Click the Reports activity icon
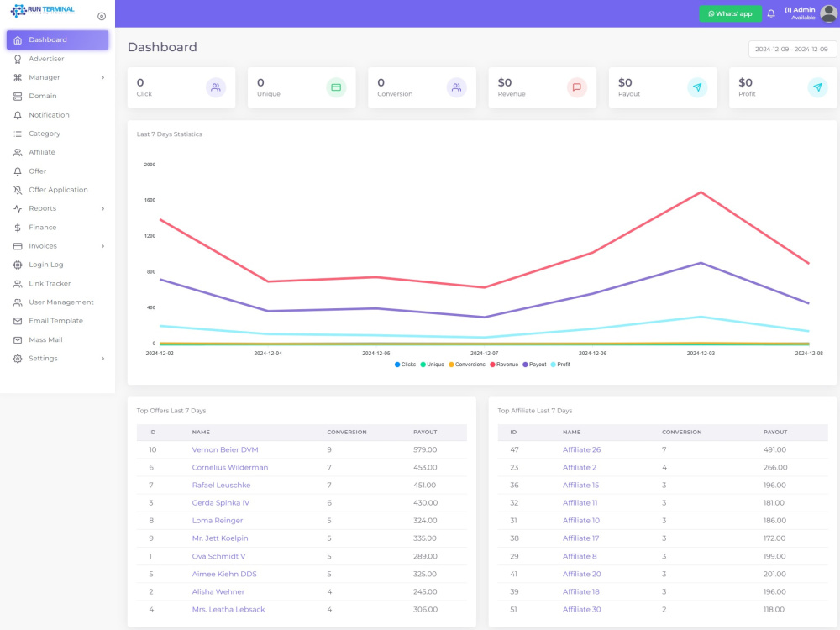 pos(18,209)
